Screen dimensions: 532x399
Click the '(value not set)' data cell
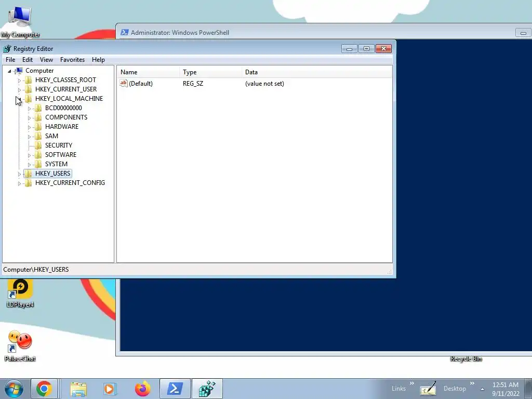(x=264, y=84)
